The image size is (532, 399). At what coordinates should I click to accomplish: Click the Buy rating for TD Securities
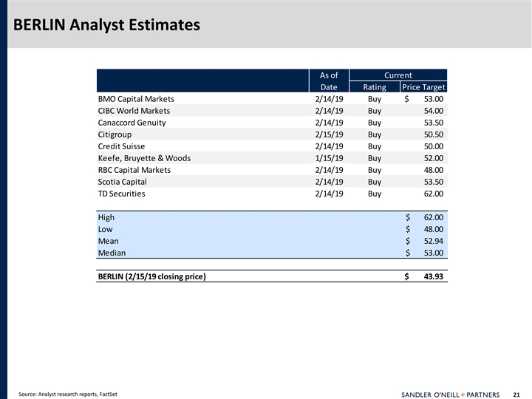pos(374,194)
